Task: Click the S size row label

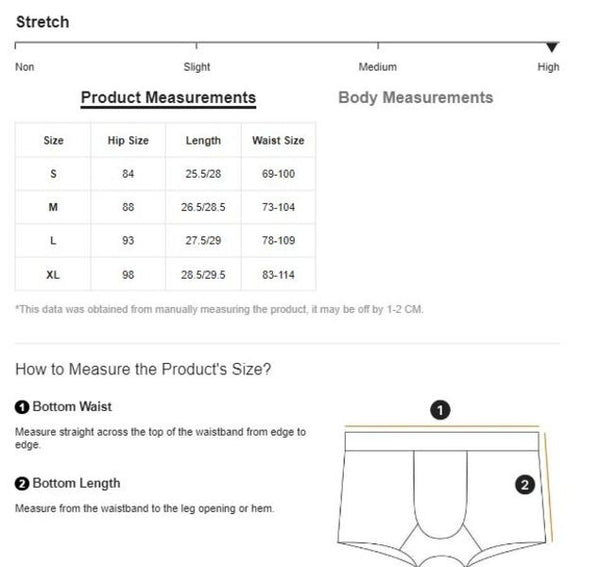Action: click(x=53, y=174)
